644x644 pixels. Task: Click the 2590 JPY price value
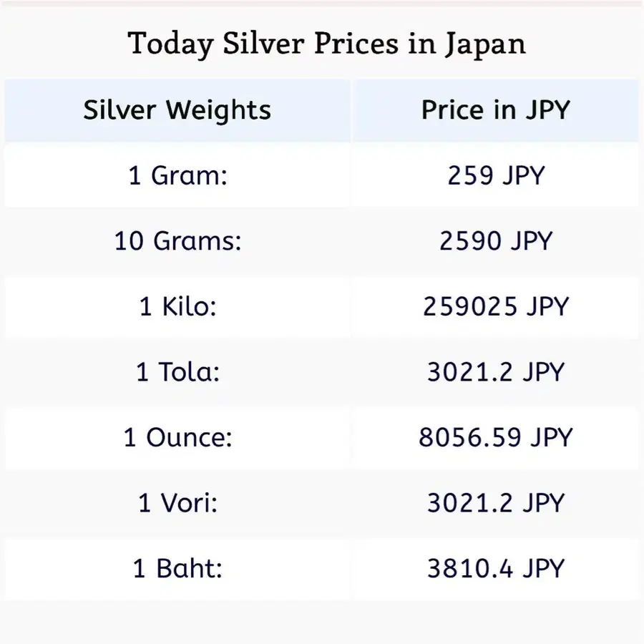495,241
